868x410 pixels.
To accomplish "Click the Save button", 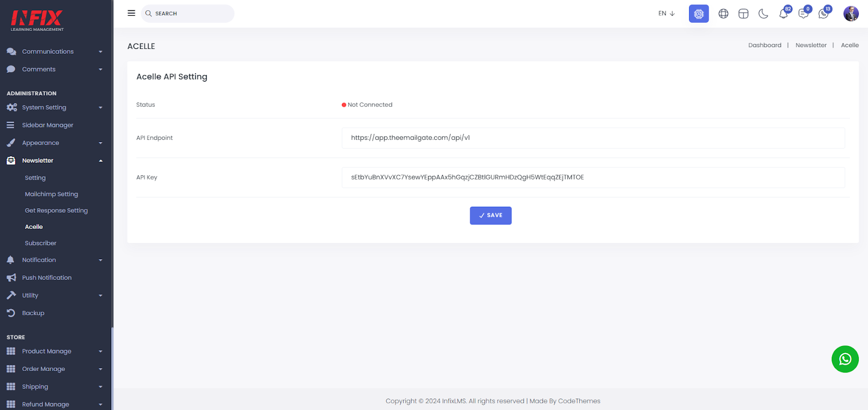I will coord(490,215).
